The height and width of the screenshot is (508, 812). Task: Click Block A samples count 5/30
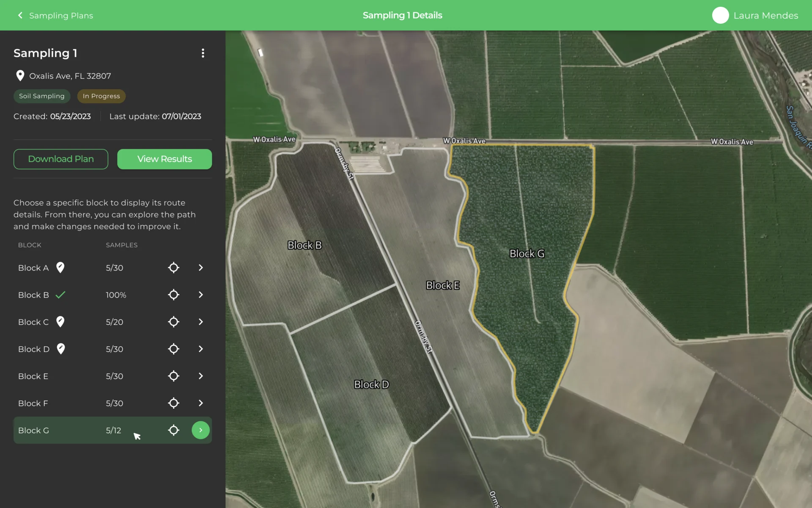coord(115,268)
